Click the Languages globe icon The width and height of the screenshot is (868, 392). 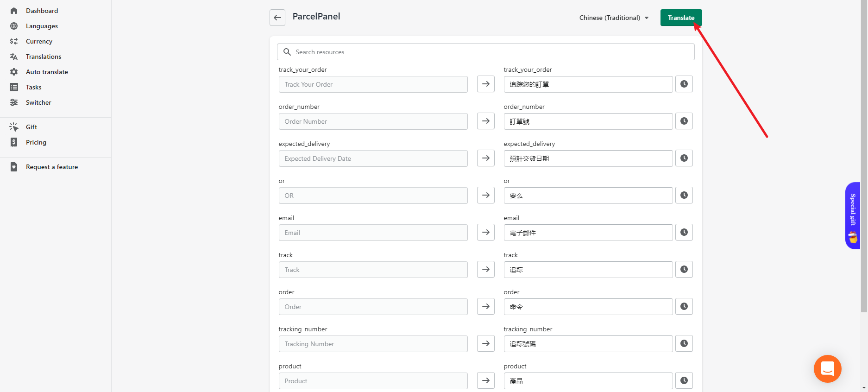pos(14,26)
